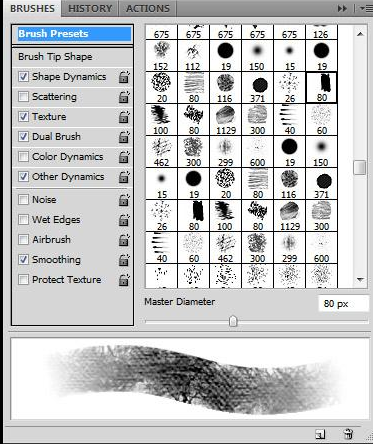Expand the collapsed panels double-arrow

tap(342, 8)
